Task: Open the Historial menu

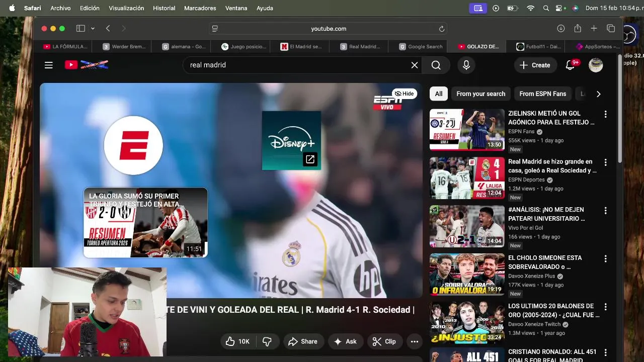Action: click(x=164, y=8)
